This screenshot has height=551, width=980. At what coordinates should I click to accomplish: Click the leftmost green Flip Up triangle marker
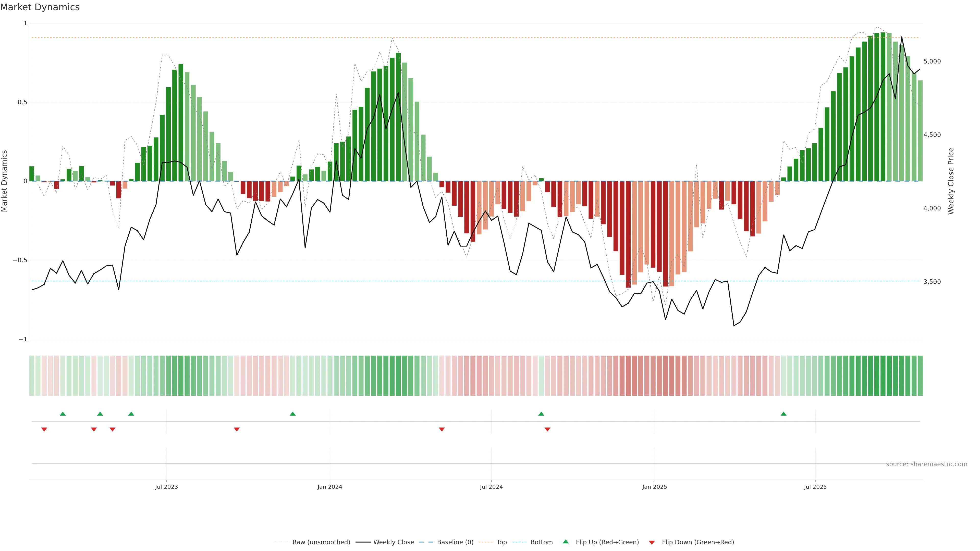tap(63, 414)
